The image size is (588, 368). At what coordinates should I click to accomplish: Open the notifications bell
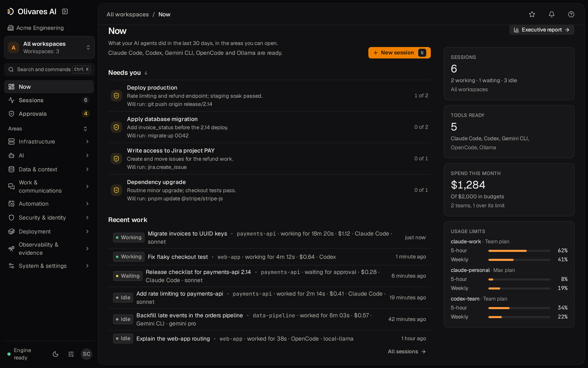(551, 14)
